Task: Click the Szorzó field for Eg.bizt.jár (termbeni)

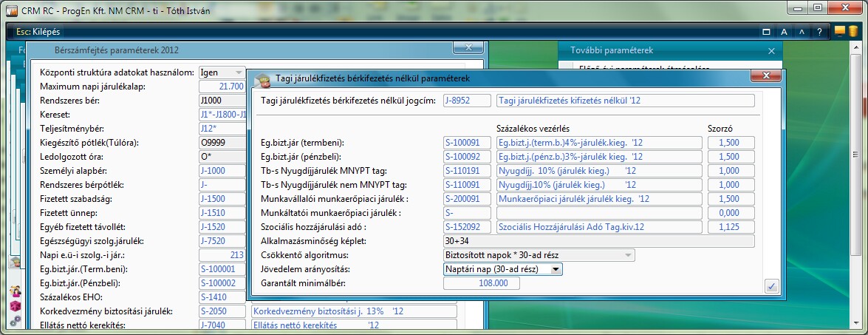Action: 731,142
